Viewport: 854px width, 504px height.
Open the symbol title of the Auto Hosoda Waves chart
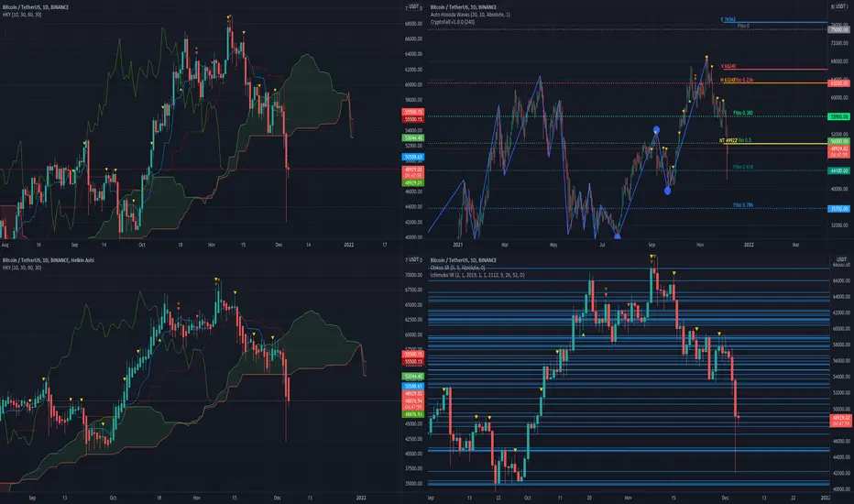(464, 7)
